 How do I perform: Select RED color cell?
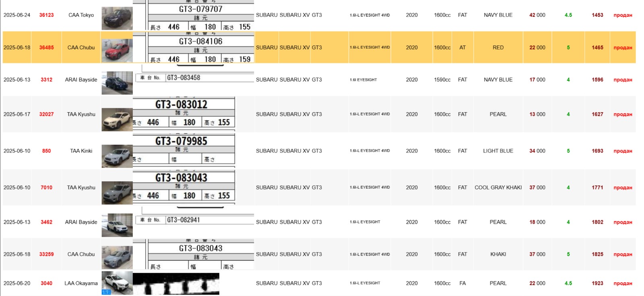click(498, 47)
